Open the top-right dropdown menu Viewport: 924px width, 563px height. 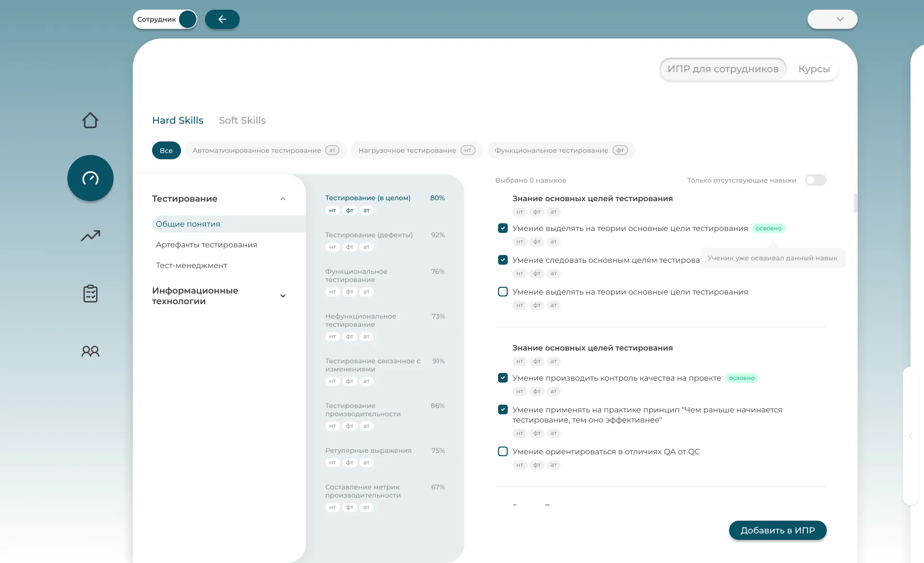click(832, 19)
